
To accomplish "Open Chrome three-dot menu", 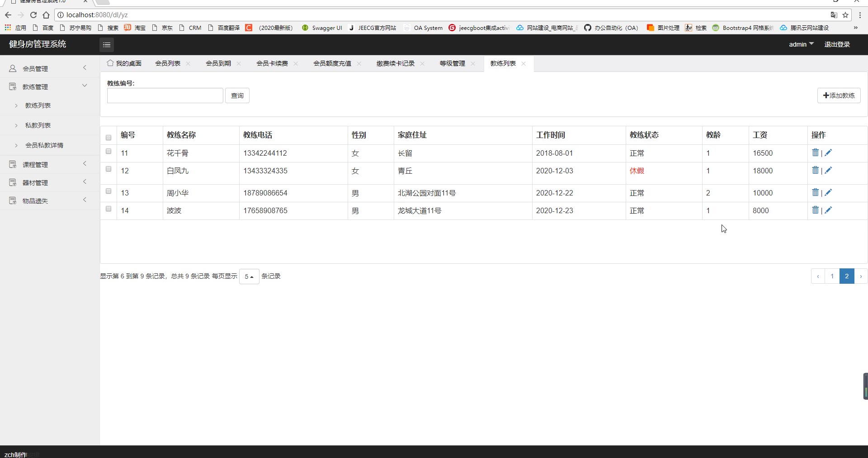I will tap(860, 15).
